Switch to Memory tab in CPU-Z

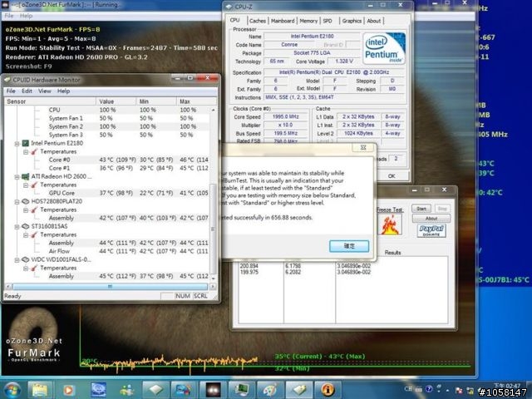tap(308, 21)
